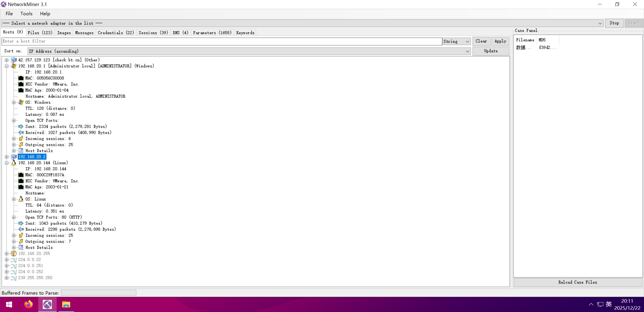
Task: Click the penguin icon beside OS: Linux
Action: pyautogui.click(x=21, y=199)
